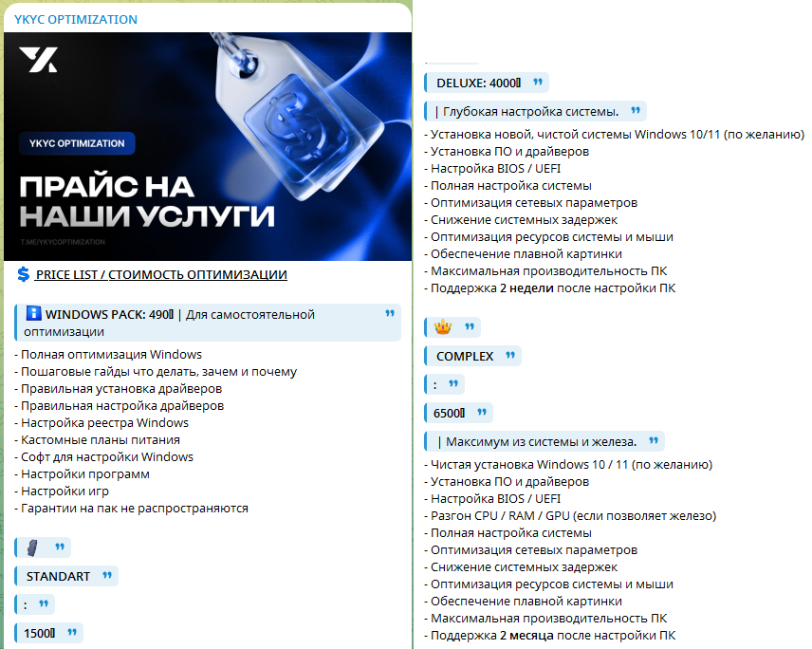This screenshot has height=649, width=812.
Task: Click the dollar emoji before PRICE LIST
Action: (24, 274)
